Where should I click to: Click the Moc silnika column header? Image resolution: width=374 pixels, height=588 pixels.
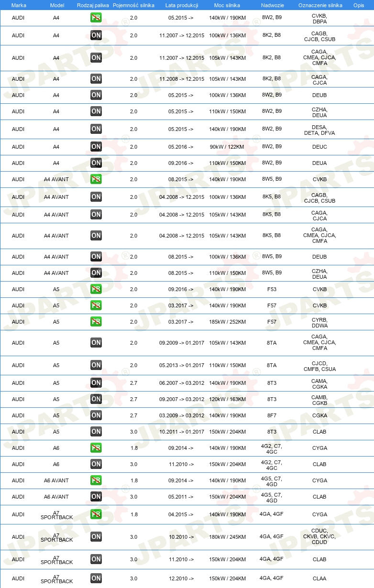pos(227,5)
